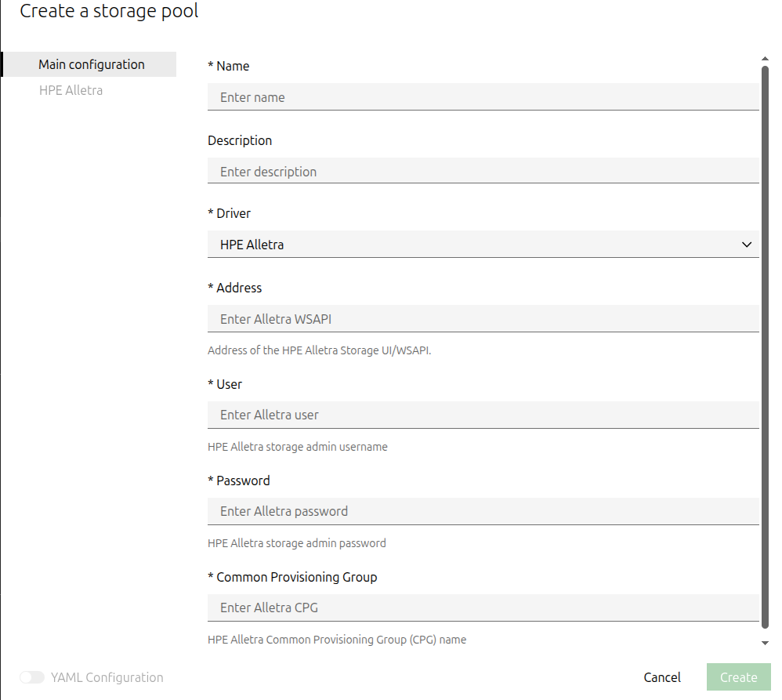Click the scrollbar up arrow
The image size is (782, 700).
click(x=766, y=58)
